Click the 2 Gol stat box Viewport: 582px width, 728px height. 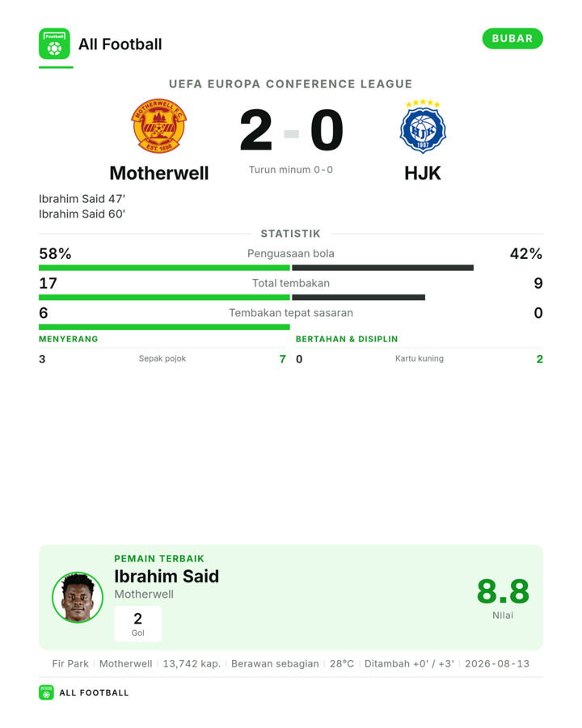tap(138, 624)
